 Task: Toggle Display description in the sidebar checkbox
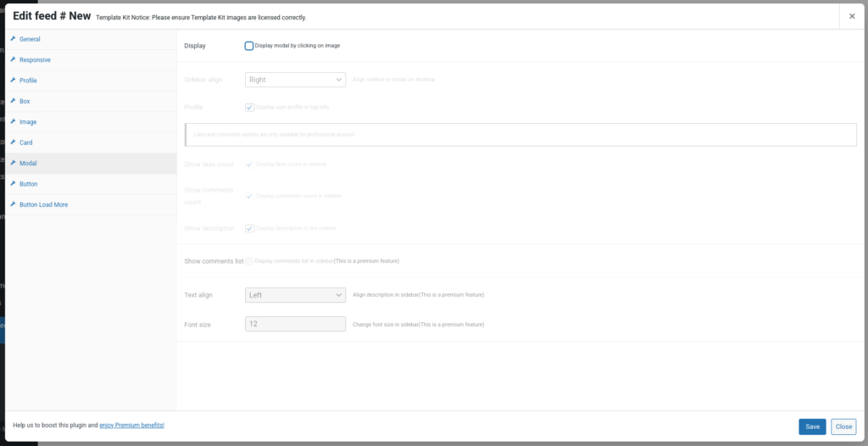click(249, 228)
